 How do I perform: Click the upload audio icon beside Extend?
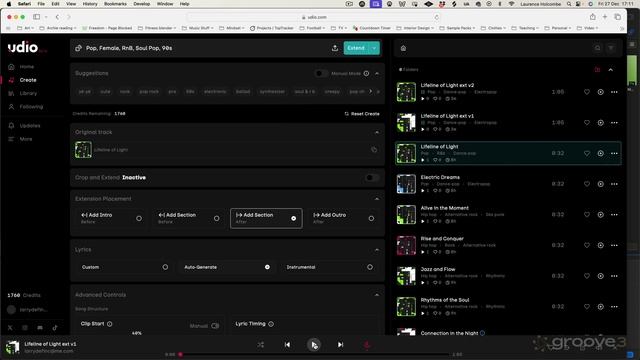(x=335, y=48)
